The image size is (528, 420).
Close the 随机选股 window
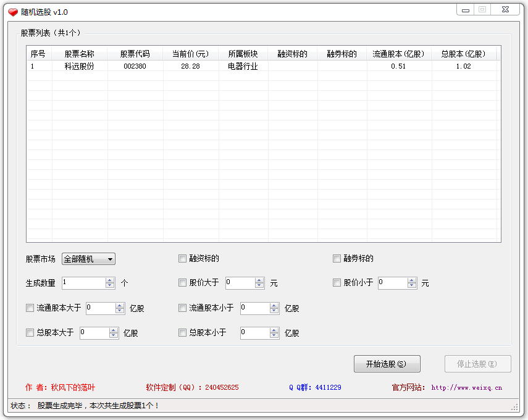point(506,10)
